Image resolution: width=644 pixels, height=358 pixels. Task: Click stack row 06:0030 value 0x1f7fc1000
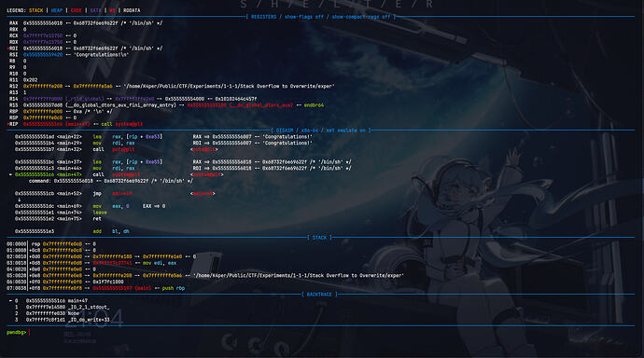coord(108,282)
